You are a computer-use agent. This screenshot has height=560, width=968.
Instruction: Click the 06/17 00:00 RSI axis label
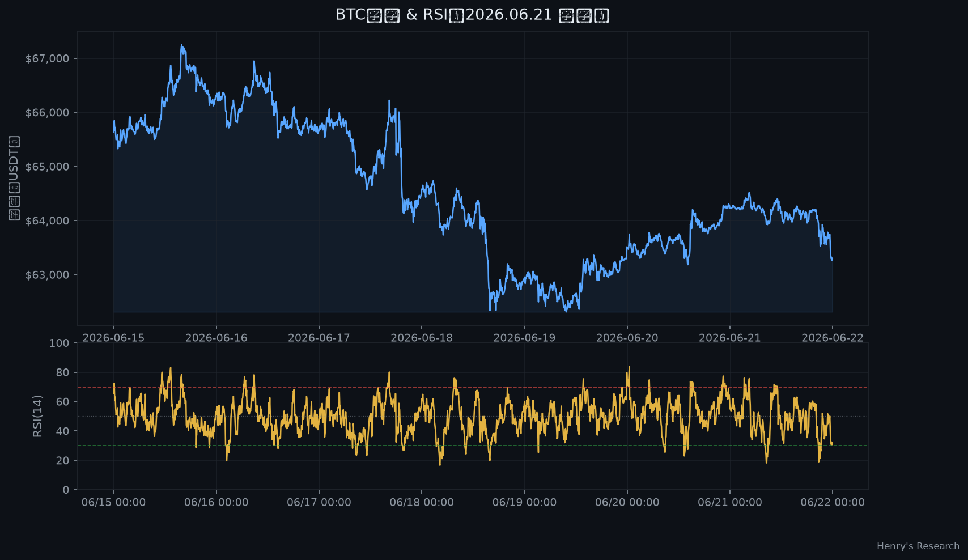319,502
